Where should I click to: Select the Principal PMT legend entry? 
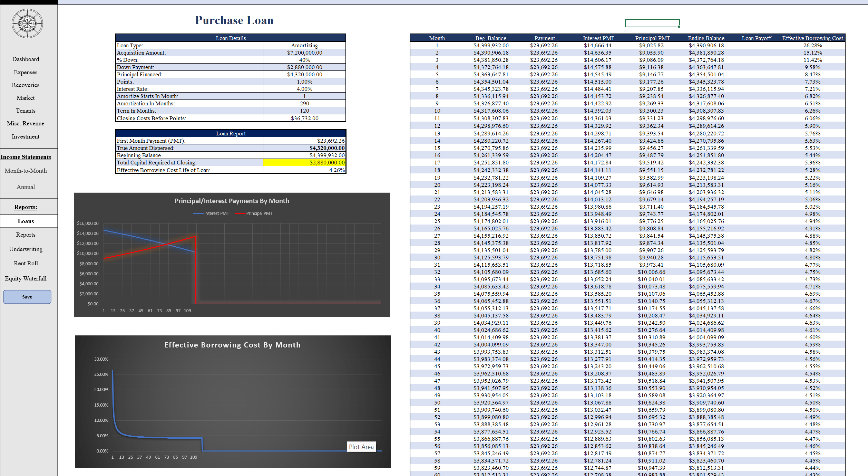259,213
